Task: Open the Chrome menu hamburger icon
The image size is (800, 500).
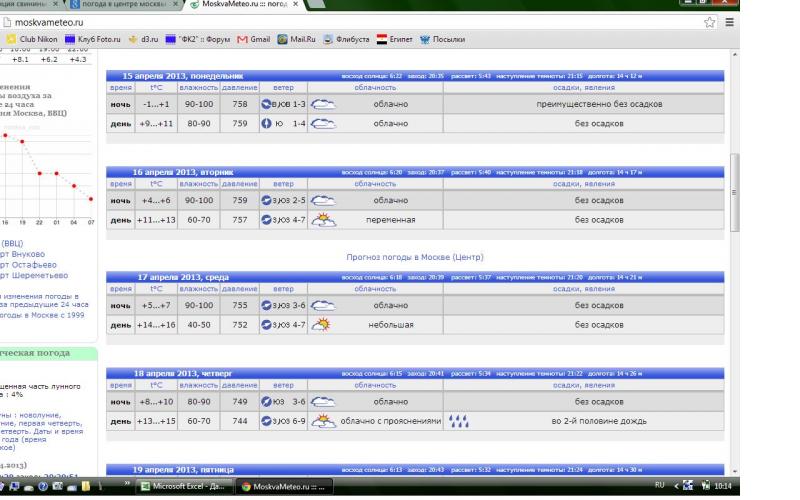Action: coord(730,22)
